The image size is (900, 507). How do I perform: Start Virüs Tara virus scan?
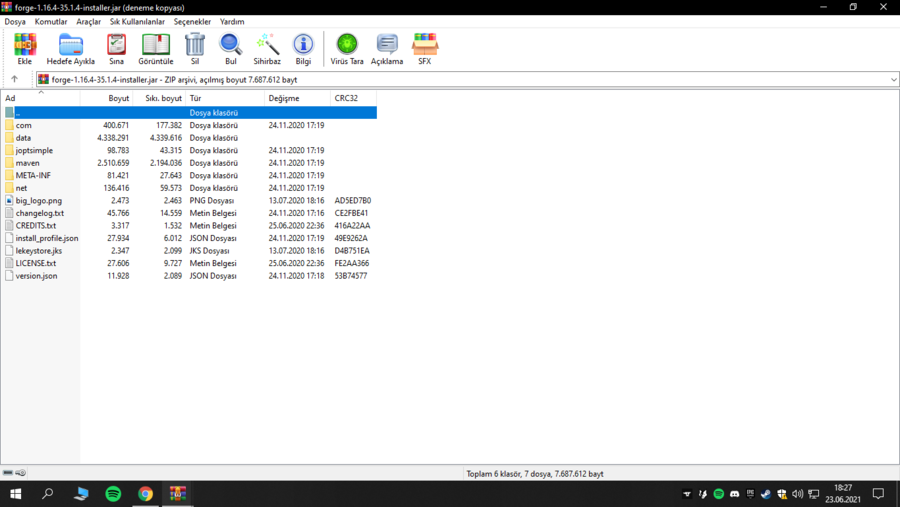[347, 44]
